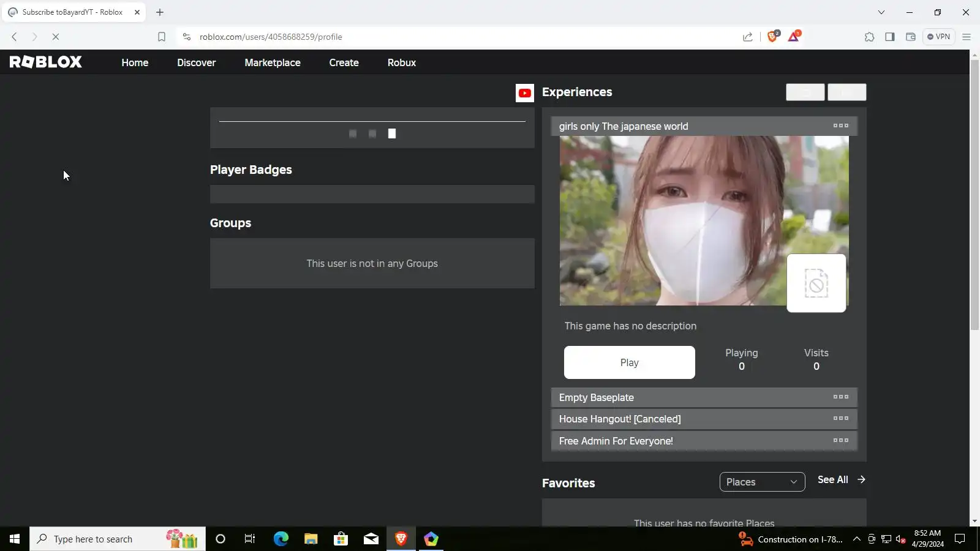Open the clock showing 8:52 AM
The width and height of the screenshot is (980, 551).
click(927, 539)
